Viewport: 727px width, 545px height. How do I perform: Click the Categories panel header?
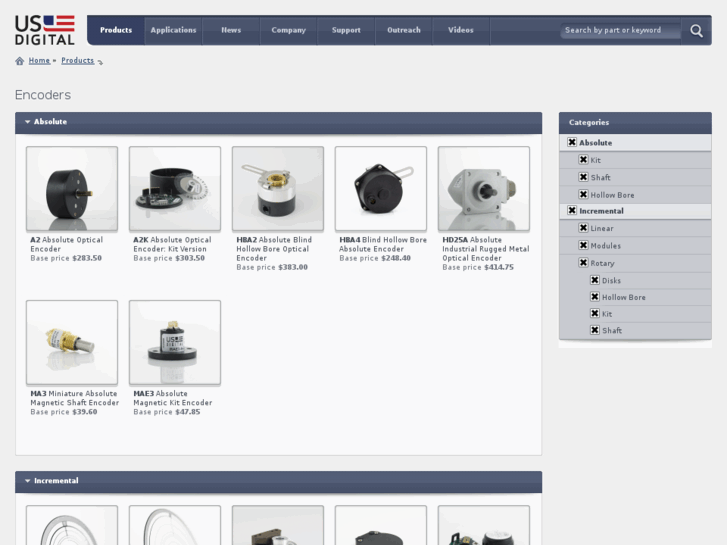(x=635, y=123)
